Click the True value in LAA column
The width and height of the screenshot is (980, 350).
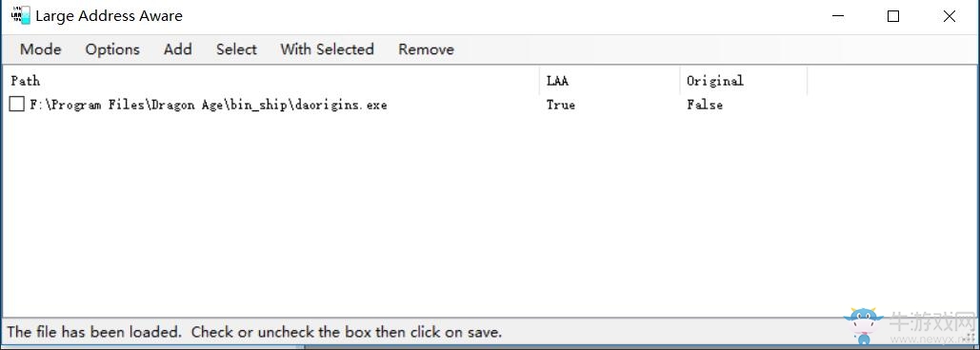pyautogui.click(x=561, y=105)
